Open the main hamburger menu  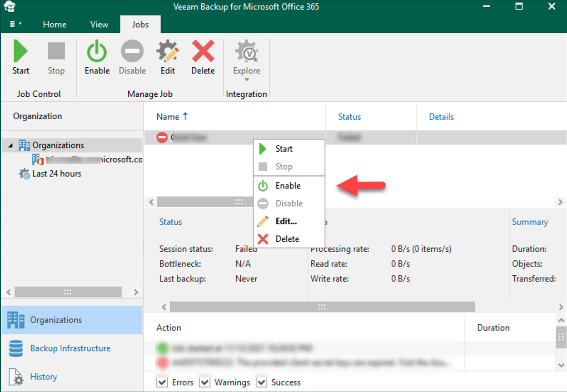[x=15, y=24]
